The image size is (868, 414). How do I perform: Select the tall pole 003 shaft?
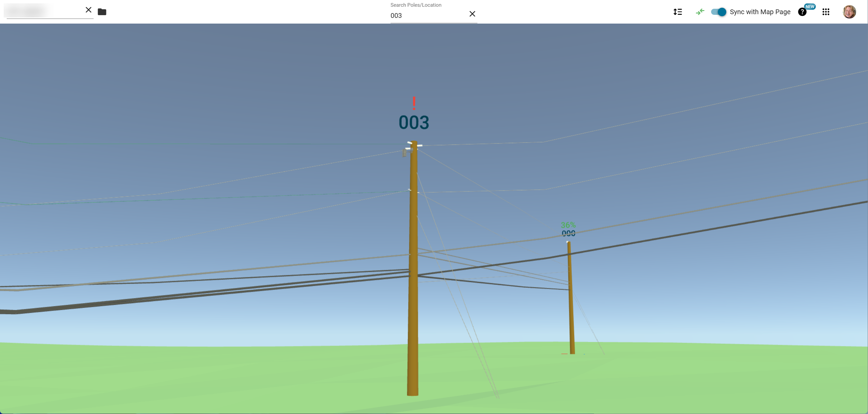click(x=413, y=304)
